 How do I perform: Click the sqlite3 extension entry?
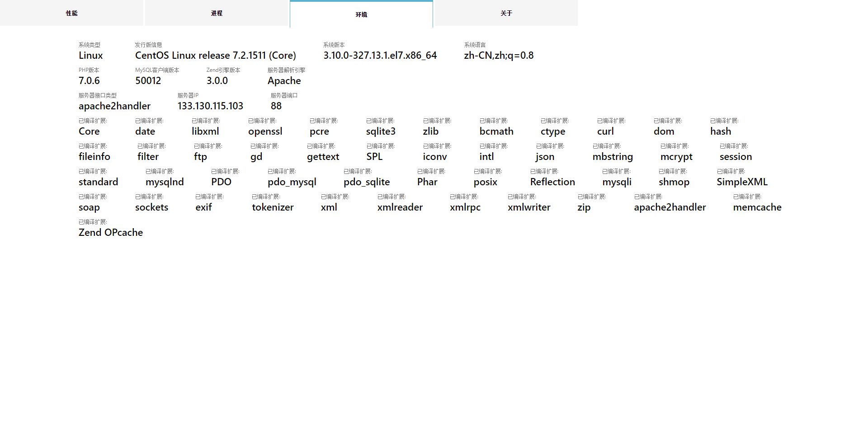pos(381,131)
